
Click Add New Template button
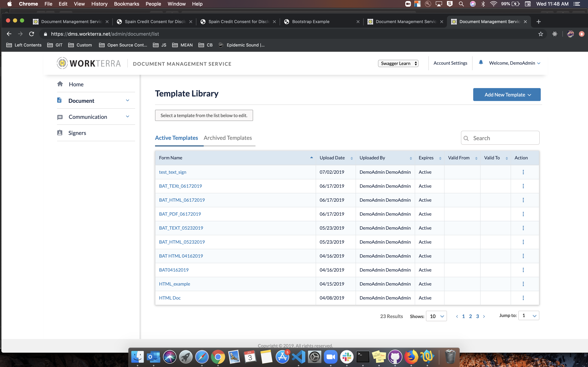tap(507, 95)
